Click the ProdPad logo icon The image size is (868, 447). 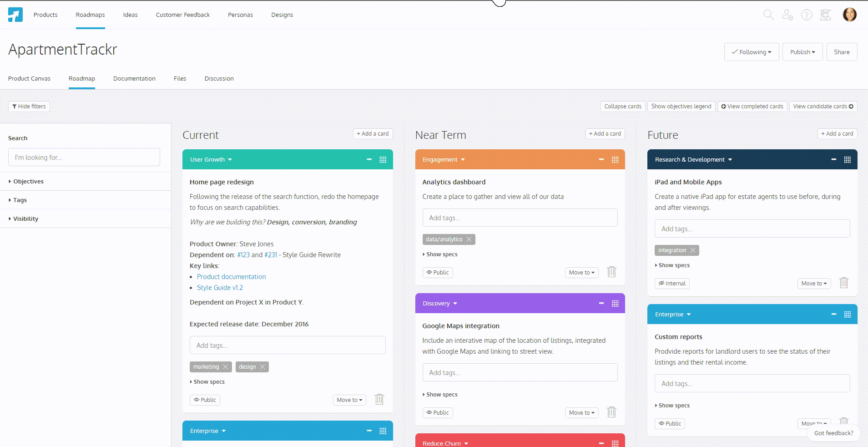15,15
